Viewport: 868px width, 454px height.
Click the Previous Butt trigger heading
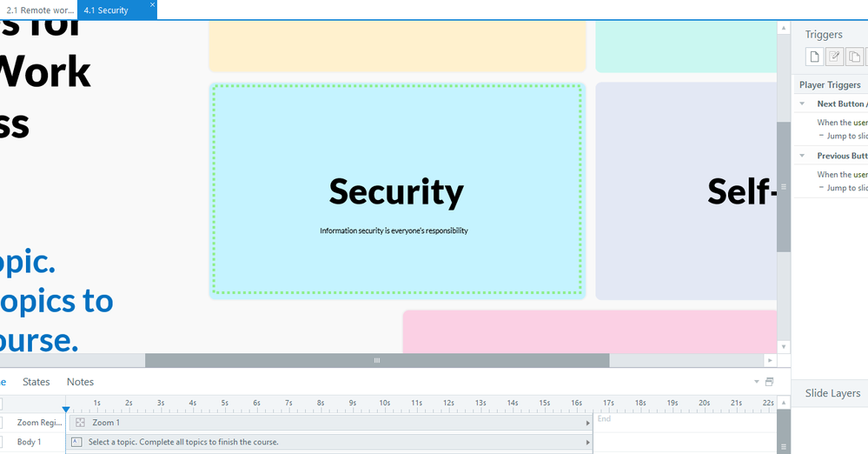tap(842, 156)
